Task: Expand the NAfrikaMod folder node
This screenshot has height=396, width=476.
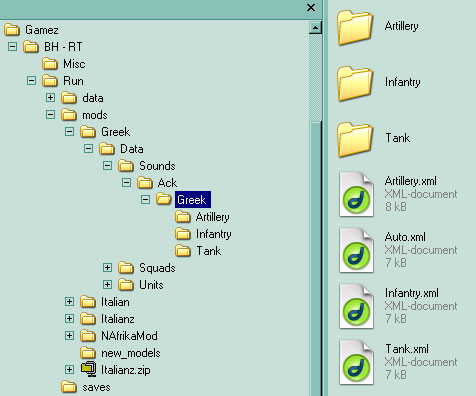Action: click(69, 335)
